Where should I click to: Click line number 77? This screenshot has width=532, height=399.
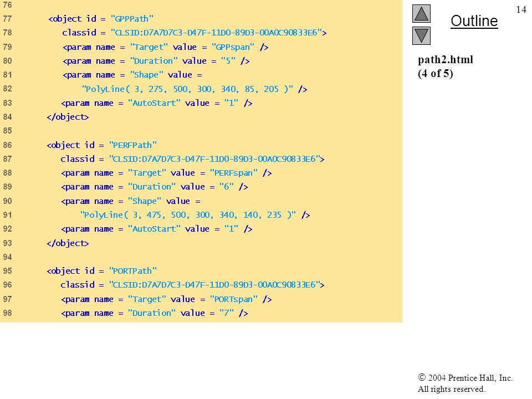[x=7, y=19]
